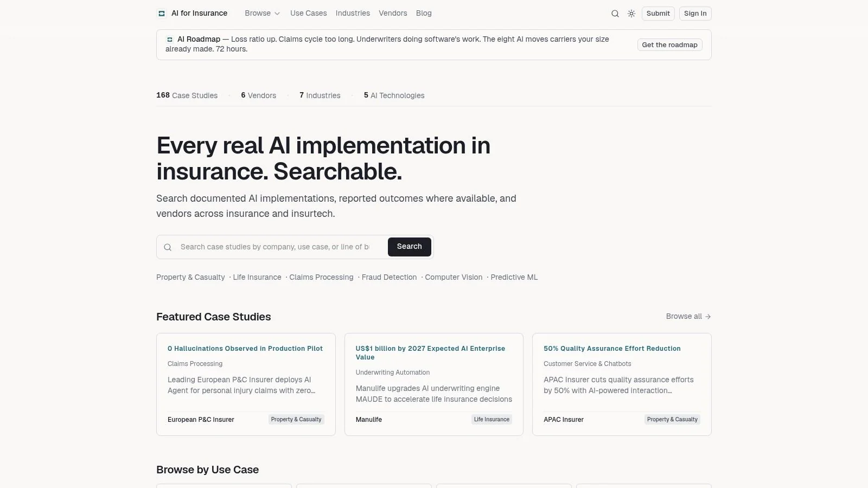Image resolution: width=868 pixels, height=488 pixels.
Task: Click the Life Insurance tag on Manulife card
Action: (492, 420)
